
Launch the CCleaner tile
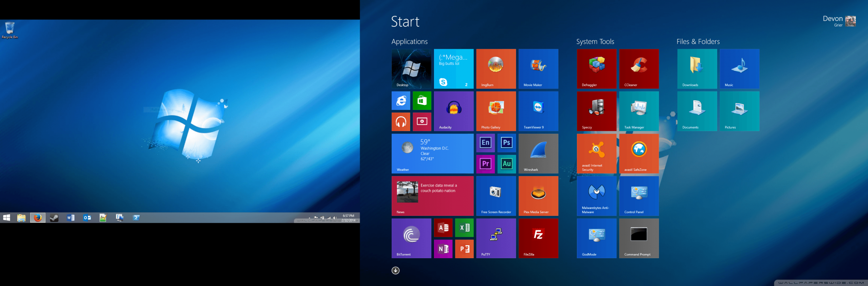pyautogui.click(x=639, y=69)
